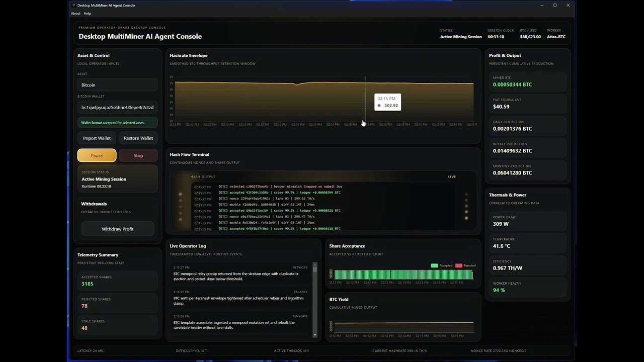
Task: Click the terminal line accepted 59b51f7ea2d4
Action: (279, 211)
